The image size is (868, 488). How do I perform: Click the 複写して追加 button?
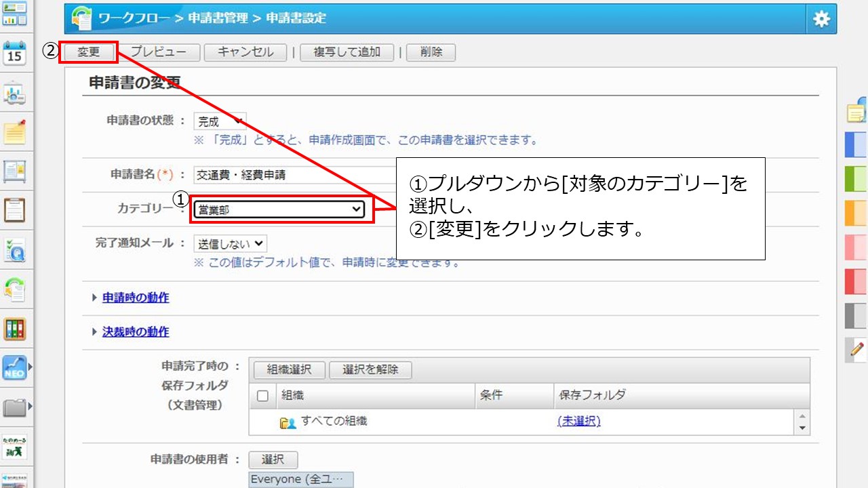tap(347, 52)
